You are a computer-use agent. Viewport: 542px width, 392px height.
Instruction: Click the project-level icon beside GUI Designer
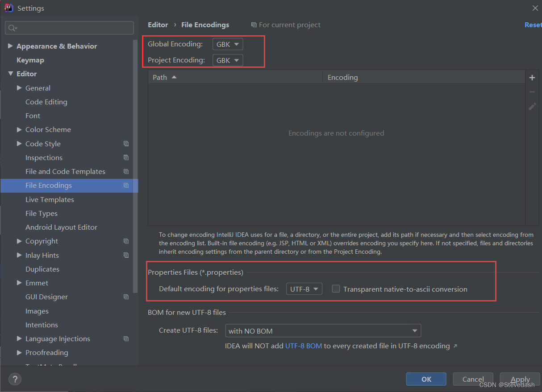pyautogui.click(x=126, y=297)
